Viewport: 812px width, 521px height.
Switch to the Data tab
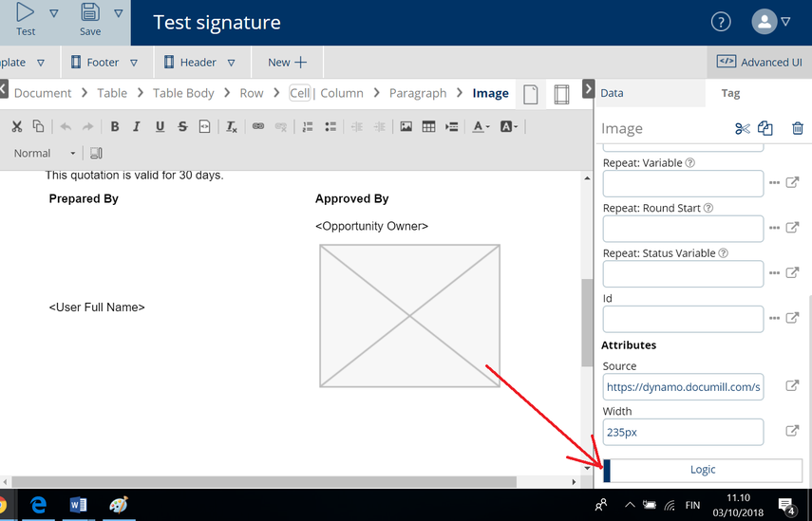613,93
